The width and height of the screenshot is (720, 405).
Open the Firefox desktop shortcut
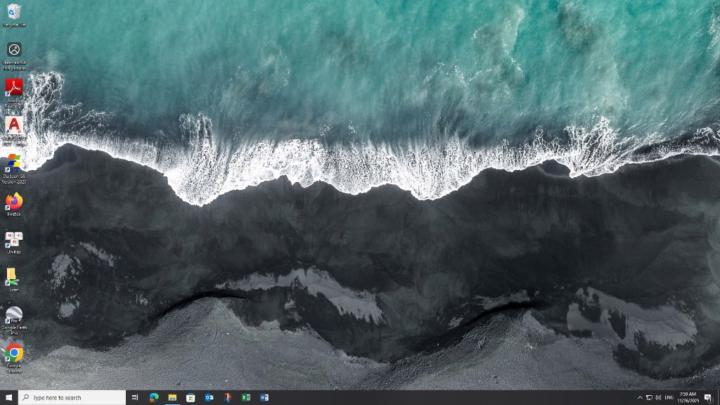point(14,201)
